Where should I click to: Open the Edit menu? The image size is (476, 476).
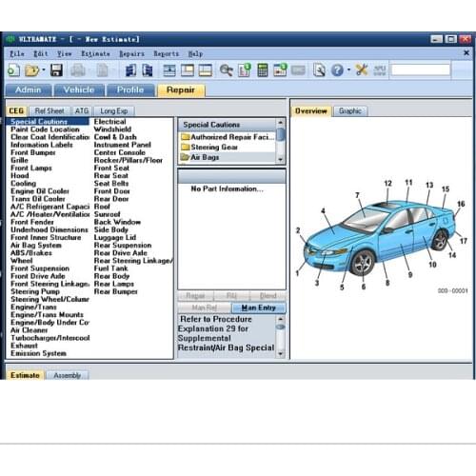click(x=41, y=53)
